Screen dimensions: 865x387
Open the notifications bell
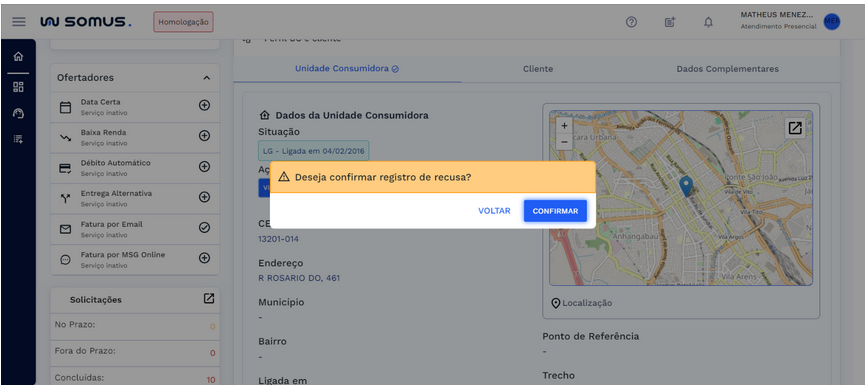pyautogui.click(x=708, y=22)
